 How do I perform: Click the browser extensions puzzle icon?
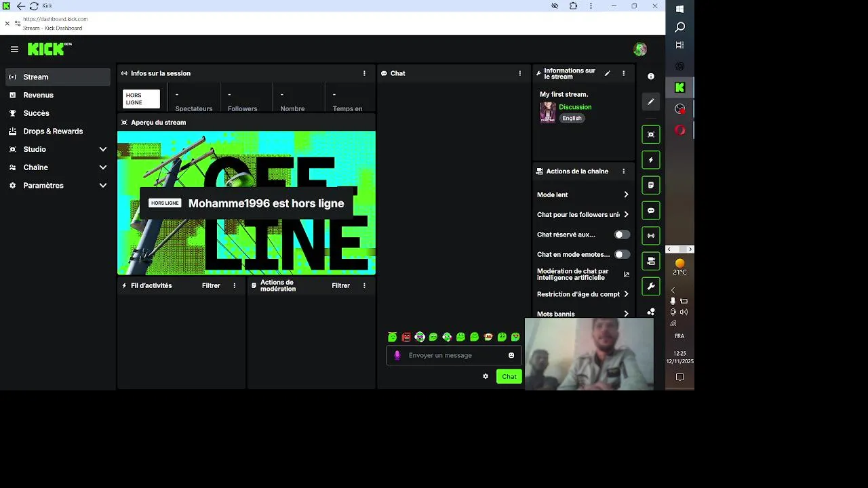tap(573, 6)
